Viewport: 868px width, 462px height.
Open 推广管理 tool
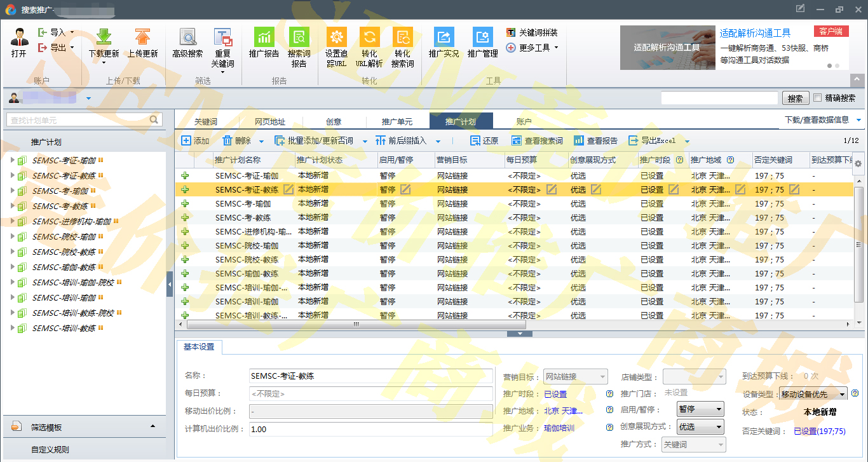(482, 37)
